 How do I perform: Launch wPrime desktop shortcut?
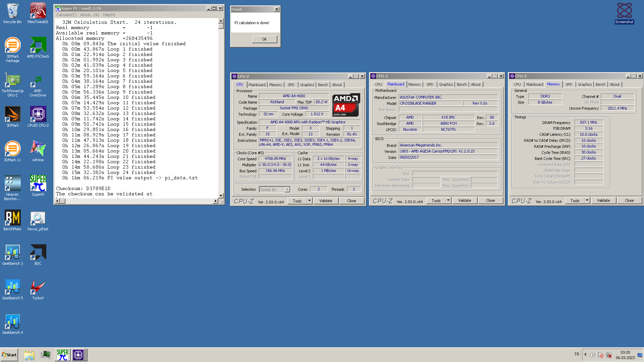tap(38, 151)
